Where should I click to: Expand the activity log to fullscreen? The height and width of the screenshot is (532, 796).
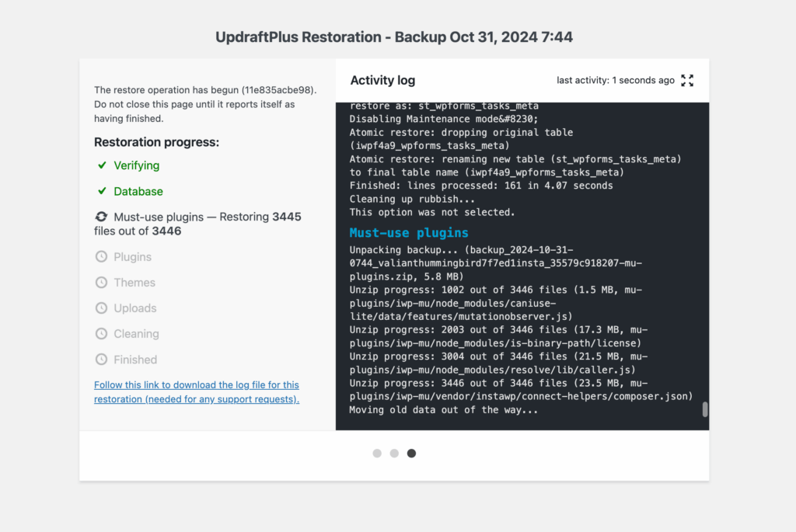[x=687, y=81]
